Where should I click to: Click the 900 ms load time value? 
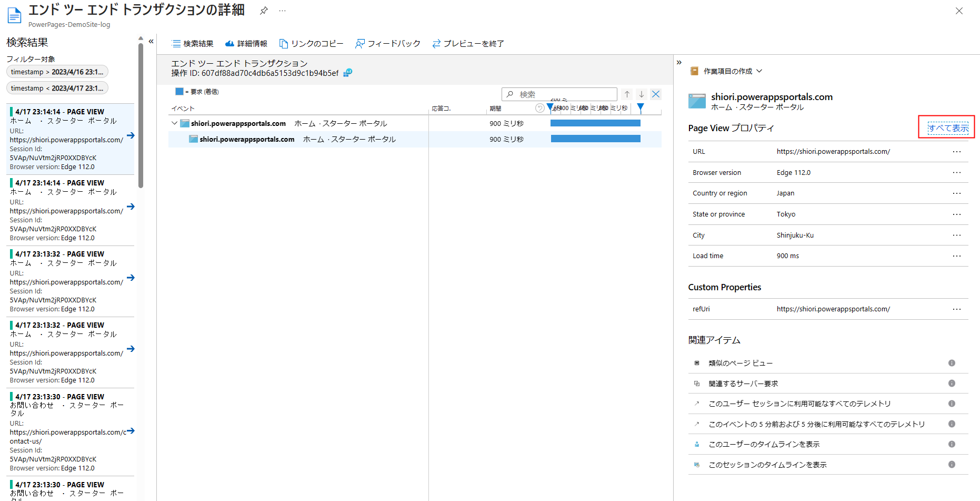[x=787, y=256]
